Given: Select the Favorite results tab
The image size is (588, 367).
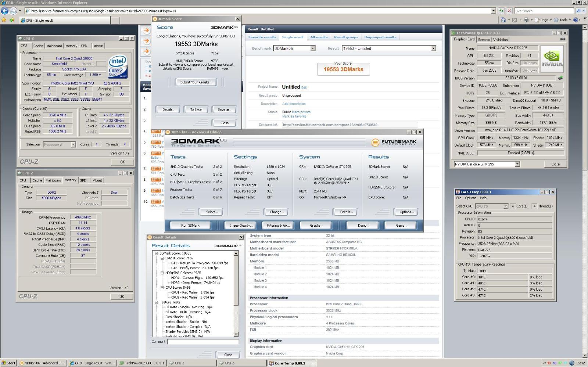Looking at the screenshot, I should [x=262, y=37].
